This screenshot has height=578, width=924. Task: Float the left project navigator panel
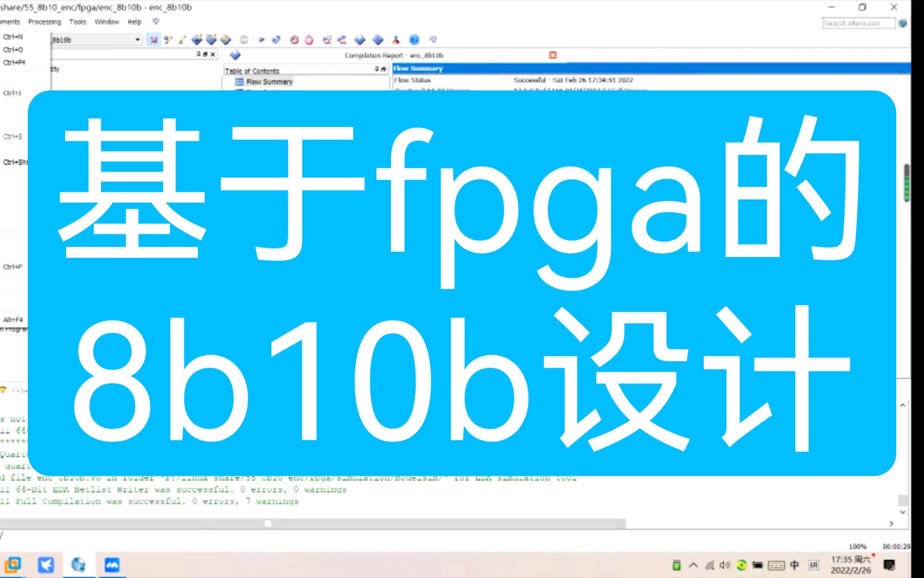pyautogui.click(x=205, y=54)
